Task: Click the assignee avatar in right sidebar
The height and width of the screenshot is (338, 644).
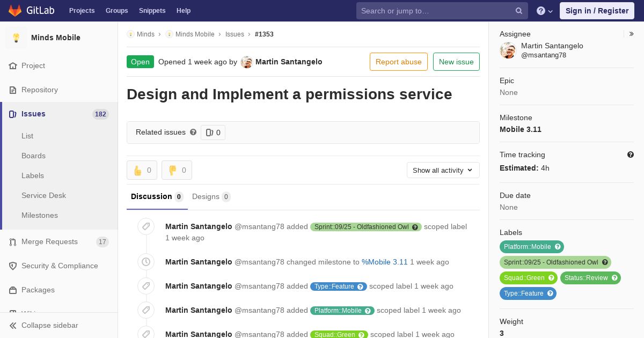Action: [508, 50]
